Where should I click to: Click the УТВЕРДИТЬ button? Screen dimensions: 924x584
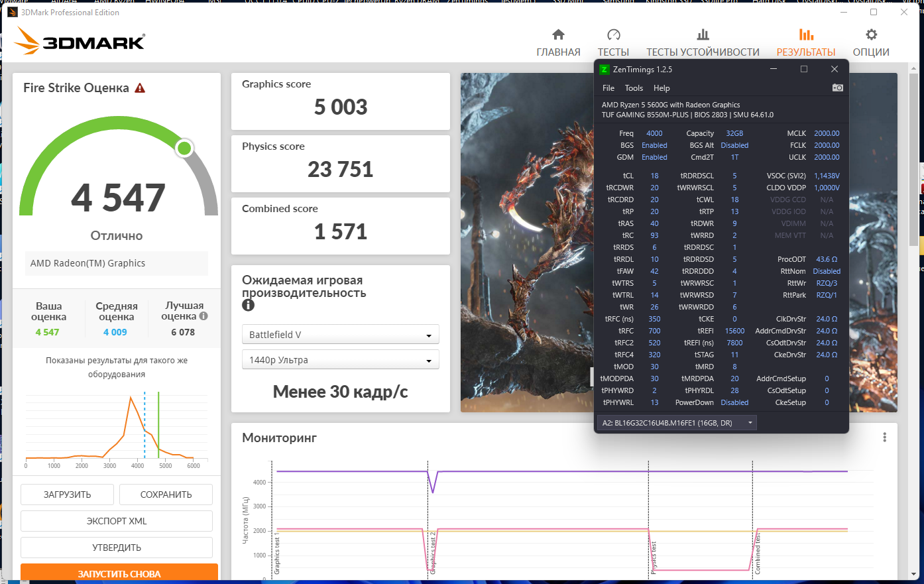(117, 548)
